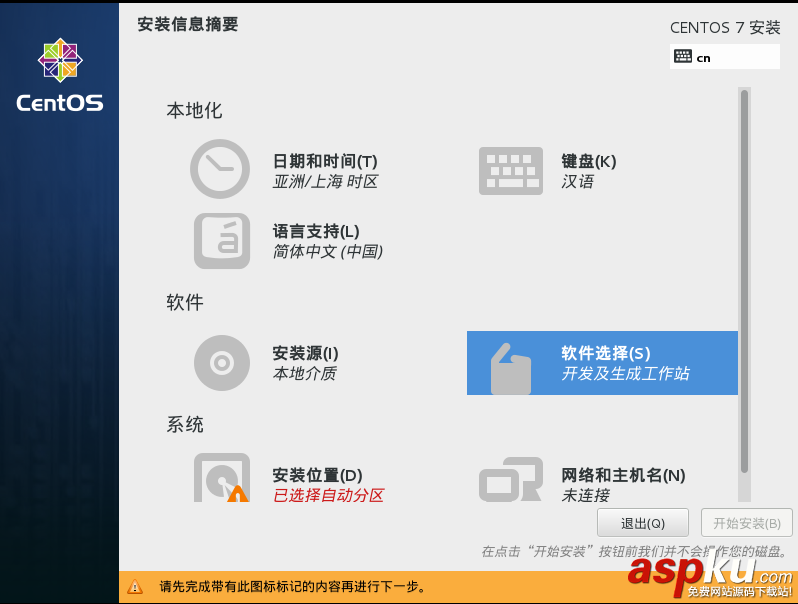
Task: Click the 开始安装(B) begin installation button
Action: (747, 523)
